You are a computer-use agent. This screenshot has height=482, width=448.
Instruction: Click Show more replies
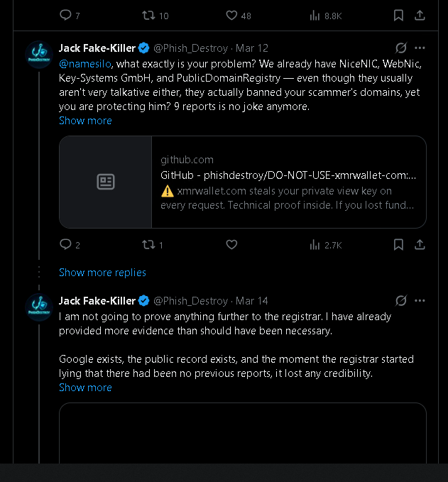click(x=102, y=273)
